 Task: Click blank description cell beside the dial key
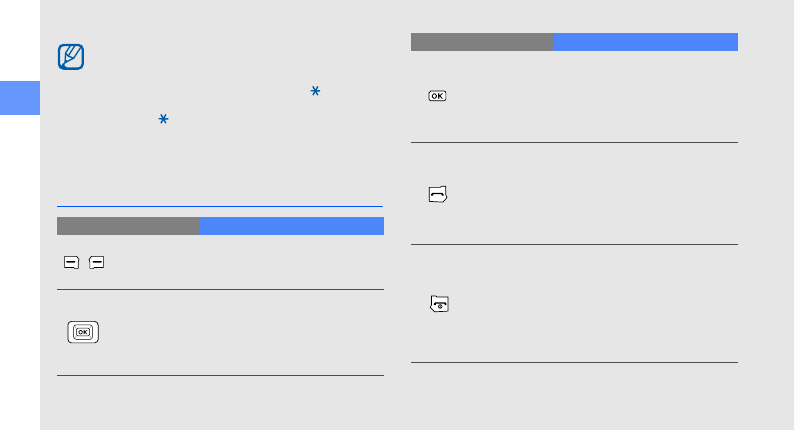coord(645,195)
